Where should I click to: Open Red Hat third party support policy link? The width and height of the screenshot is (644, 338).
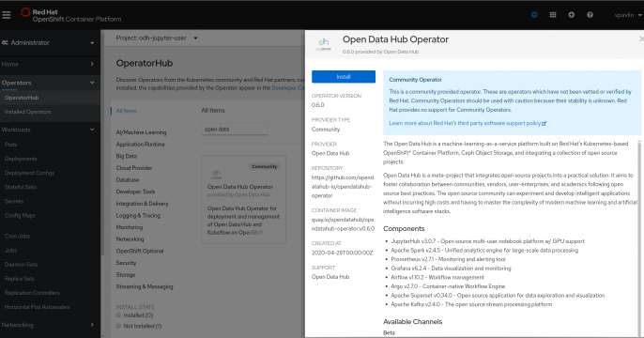tap(468, 123)
